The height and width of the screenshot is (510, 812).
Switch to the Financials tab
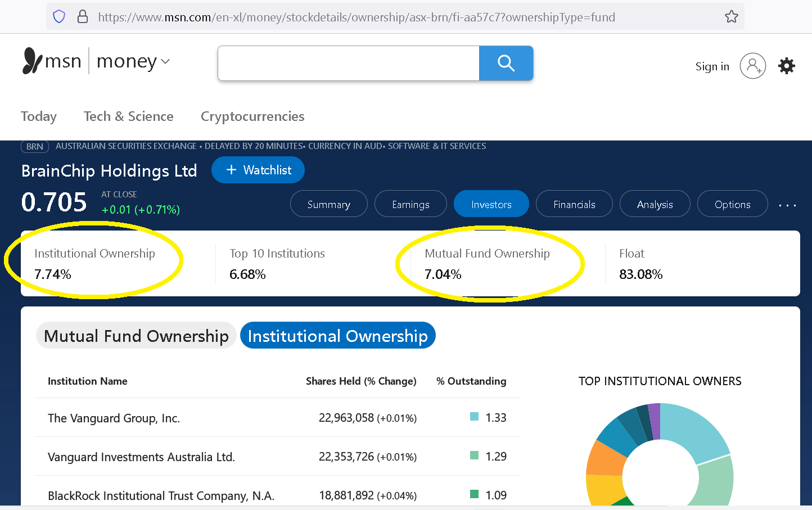[x=574, y=204]
